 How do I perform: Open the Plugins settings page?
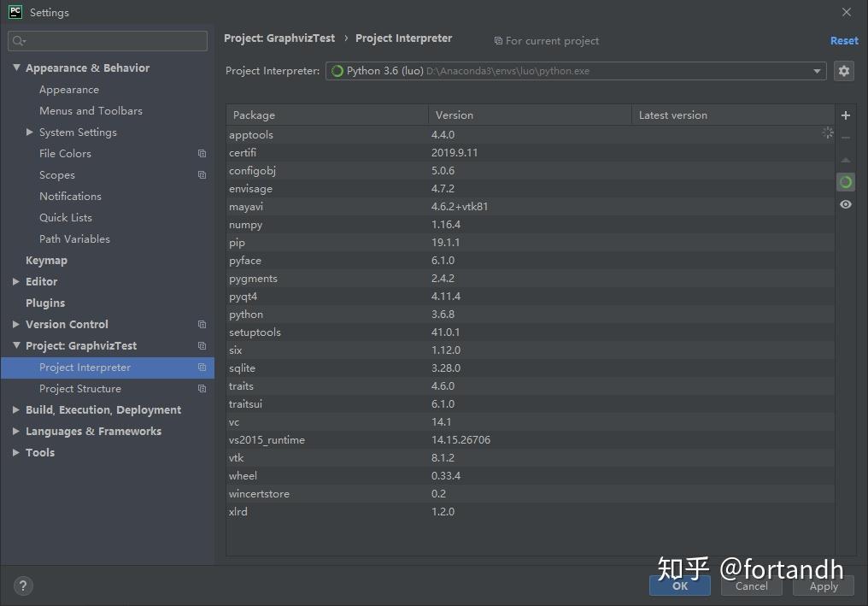coord(45,303)
